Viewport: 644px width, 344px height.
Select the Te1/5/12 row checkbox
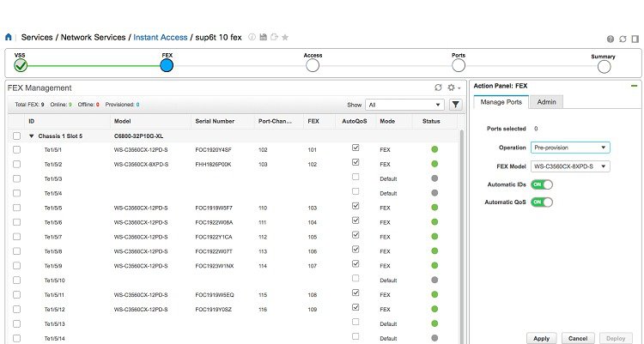16,309
